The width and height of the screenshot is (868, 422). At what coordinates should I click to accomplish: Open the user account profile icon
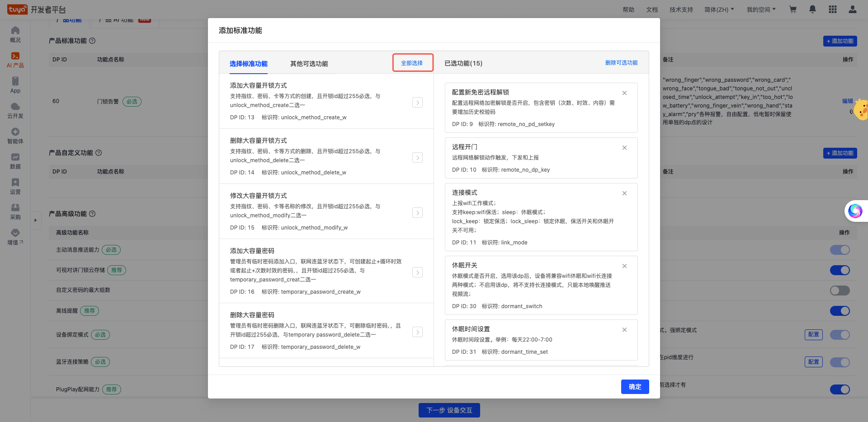tap(852, 9)
